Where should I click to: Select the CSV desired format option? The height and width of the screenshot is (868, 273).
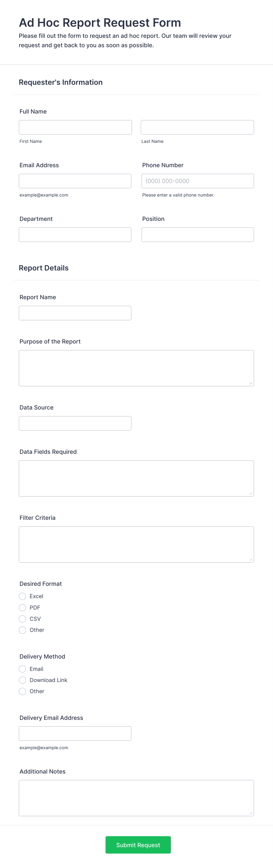pyautogui.click(x=22, y=619)
